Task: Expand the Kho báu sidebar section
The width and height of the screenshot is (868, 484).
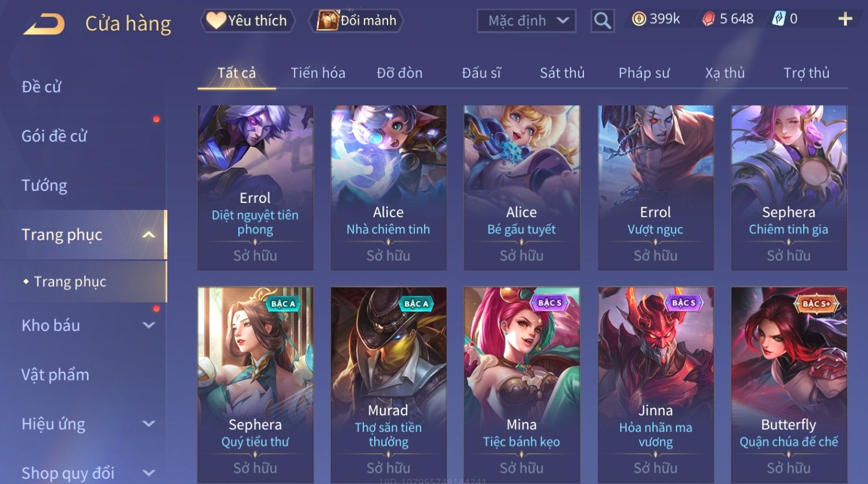Action: (149, 325)
